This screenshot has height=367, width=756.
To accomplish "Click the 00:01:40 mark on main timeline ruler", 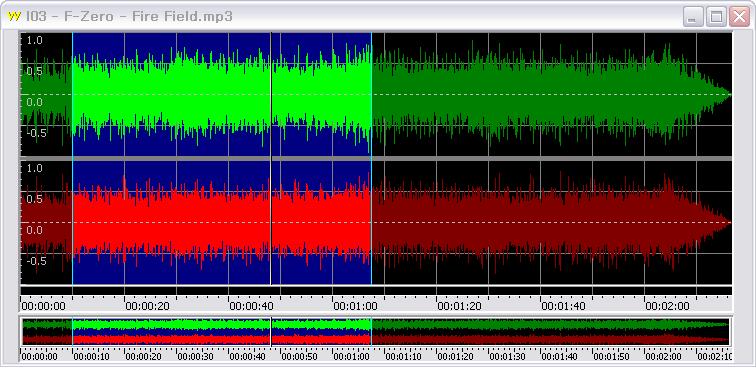I will (560, 306).
